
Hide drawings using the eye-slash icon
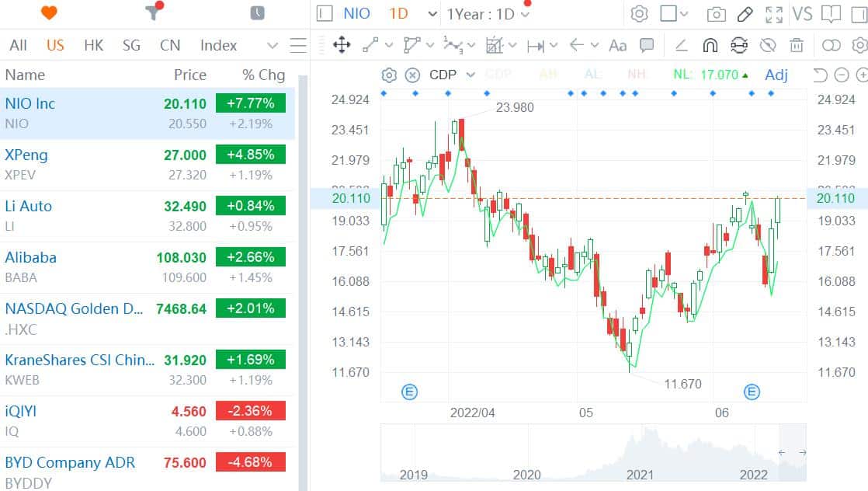point(768,46)
